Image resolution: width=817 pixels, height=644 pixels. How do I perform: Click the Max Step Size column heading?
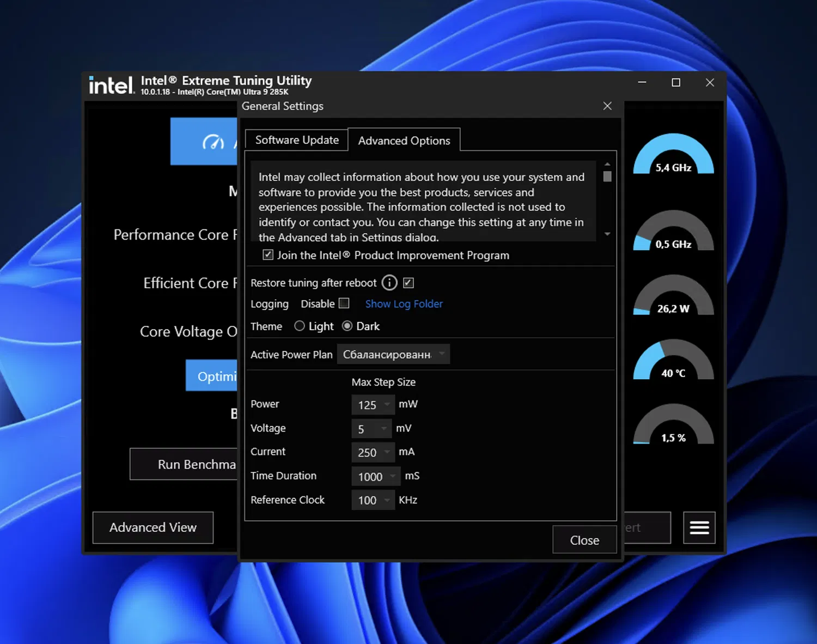click(x=383, y=382)
